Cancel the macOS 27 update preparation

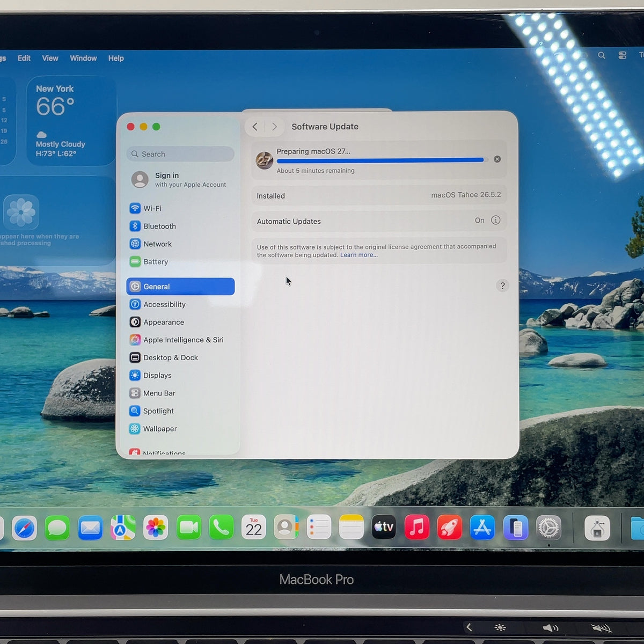[x=497, y=159]
